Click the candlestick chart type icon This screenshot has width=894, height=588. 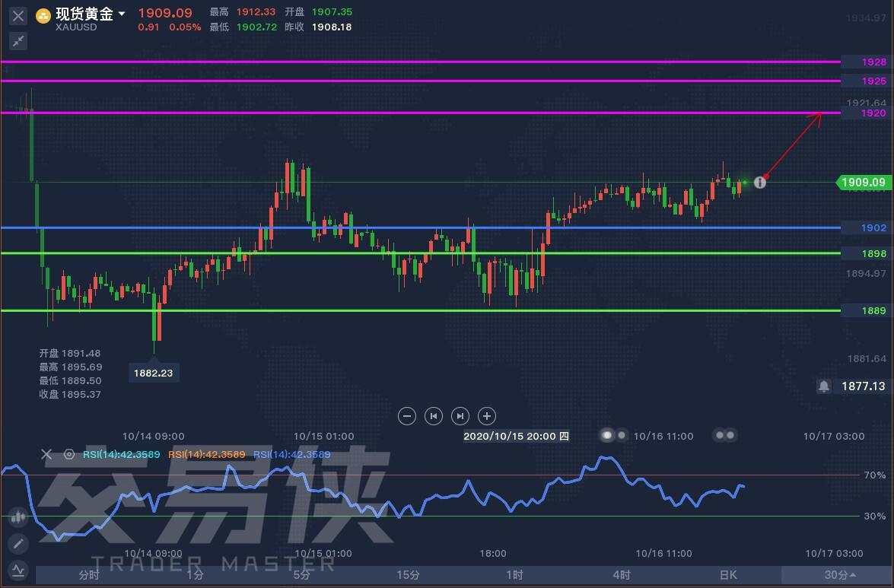[18, 517]
